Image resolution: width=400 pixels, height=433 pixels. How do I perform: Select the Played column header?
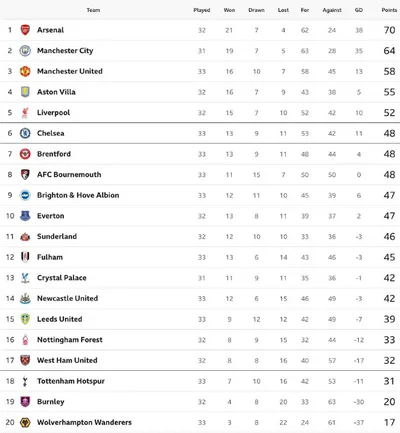tap(202, 10)
